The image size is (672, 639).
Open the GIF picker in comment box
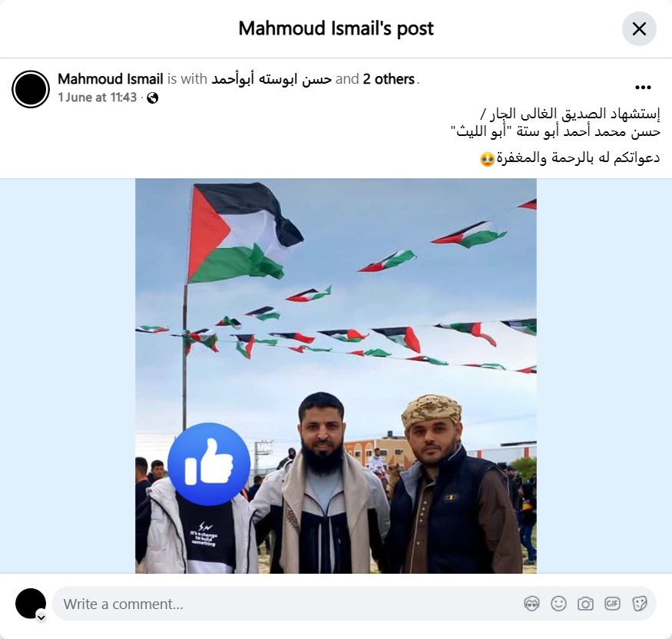612,604
